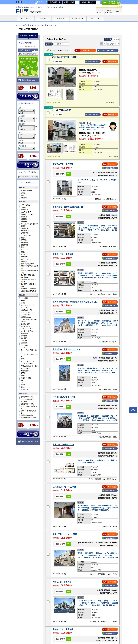Click 路線・駅から検索し直す button
The width and height of the screenshot is (138, 644).
tap(28, 441)
